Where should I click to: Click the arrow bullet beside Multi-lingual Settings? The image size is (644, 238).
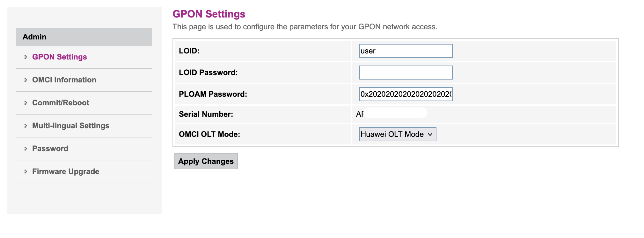click(26, 126)
